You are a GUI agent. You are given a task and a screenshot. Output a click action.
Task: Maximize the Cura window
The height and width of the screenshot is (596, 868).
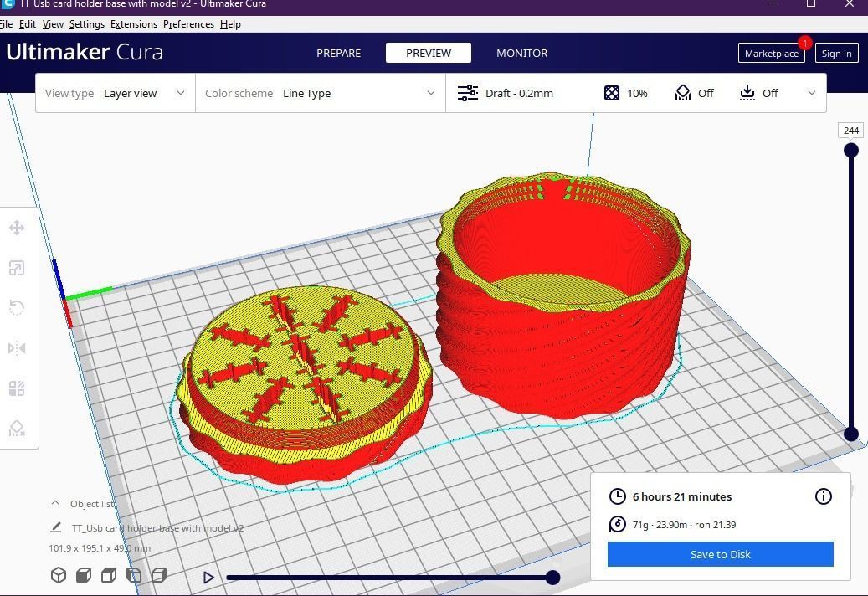[x=811, y=4]
